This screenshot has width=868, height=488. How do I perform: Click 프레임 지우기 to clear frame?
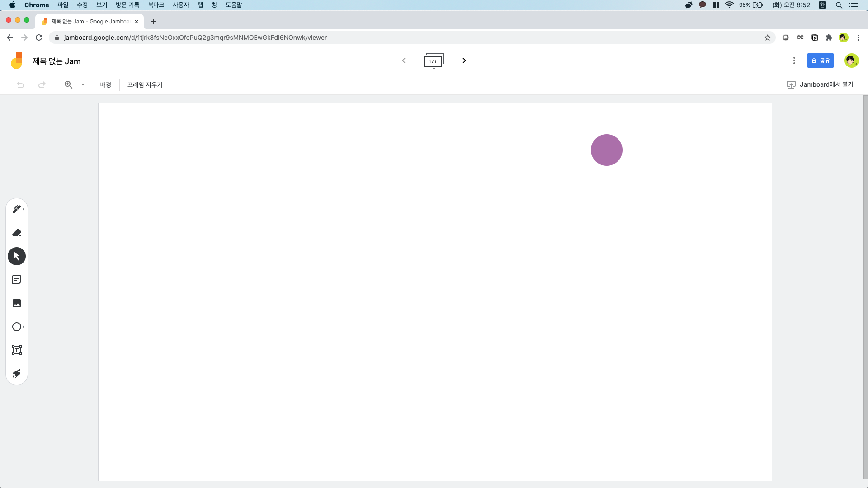coord(145,84)
